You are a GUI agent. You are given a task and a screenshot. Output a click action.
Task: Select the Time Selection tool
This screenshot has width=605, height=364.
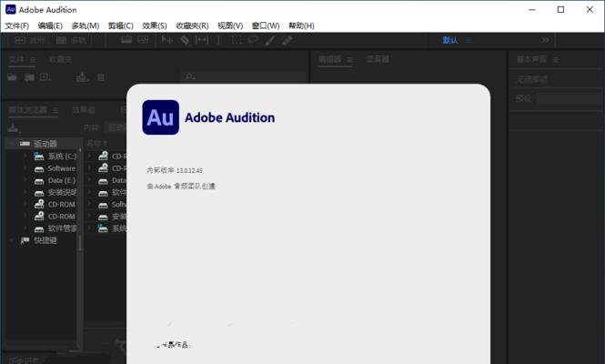pos(218,40)
